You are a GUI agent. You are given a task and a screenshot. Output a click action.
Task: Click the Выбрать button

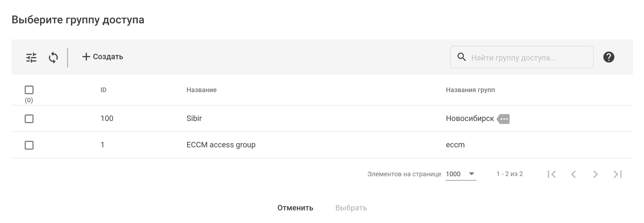[351, 208]
